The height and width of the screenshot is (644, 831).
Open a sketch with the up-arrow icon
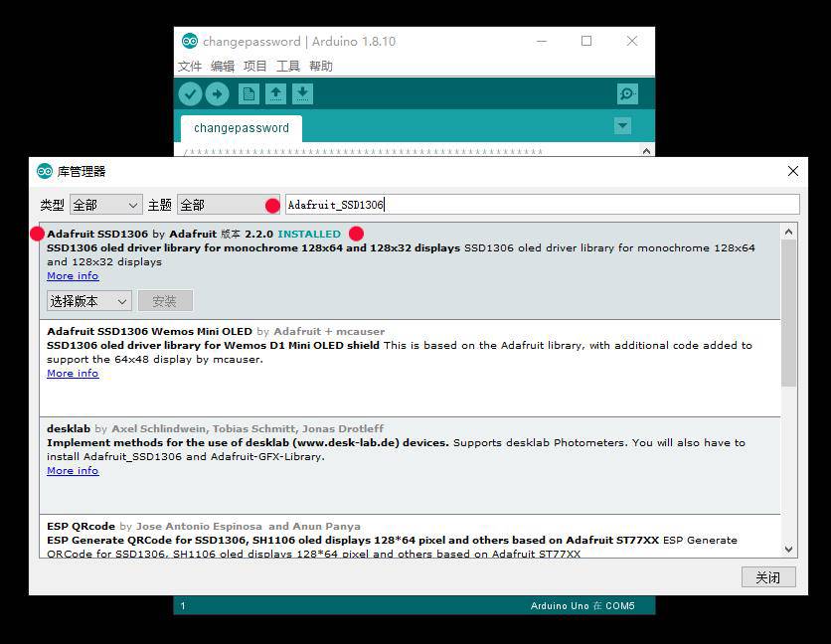click(275, 94)
